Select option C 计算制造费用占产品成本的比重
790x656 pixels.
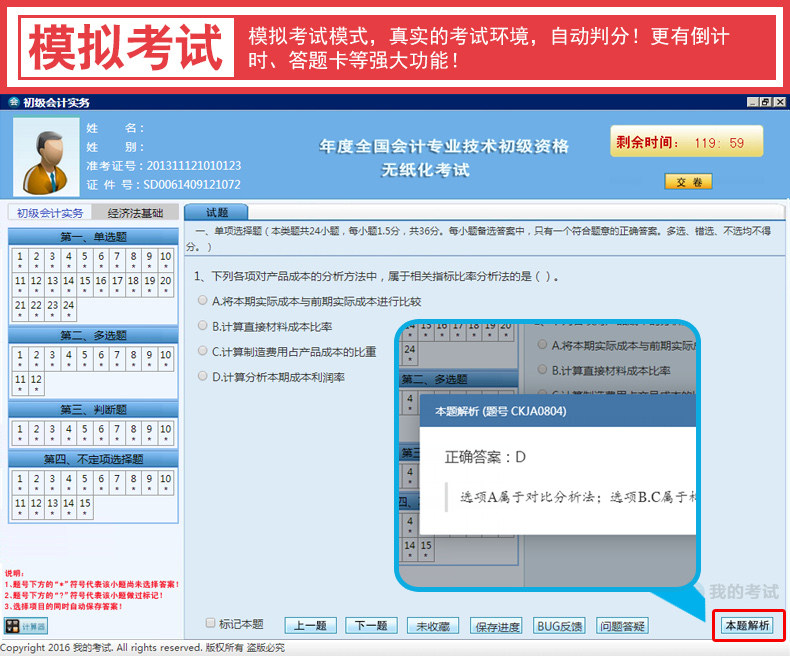[x=203, y=351]
